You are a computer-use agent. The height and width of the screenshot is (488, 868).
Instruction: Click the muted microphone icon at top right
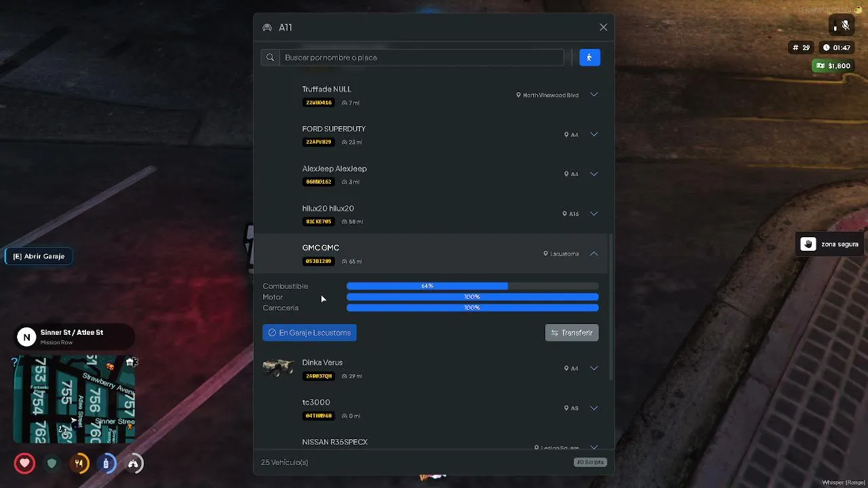pyautogui.click(x=845, y=26)
